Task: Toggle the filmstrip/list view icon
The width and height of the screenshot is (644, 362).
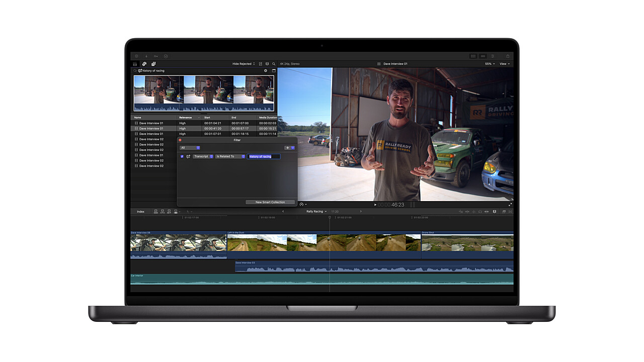Action: 260,64
